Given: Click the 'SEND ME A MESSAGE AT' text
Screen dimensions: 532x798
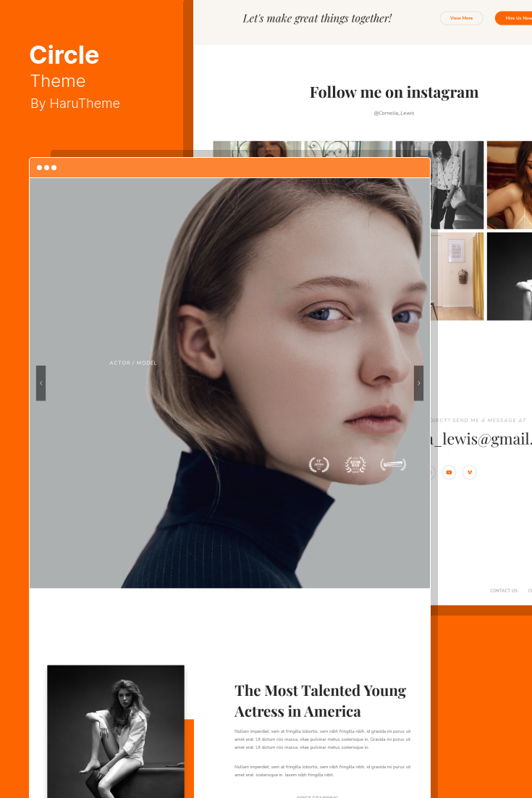Looking at the screenshot, I should pos(489,421).
